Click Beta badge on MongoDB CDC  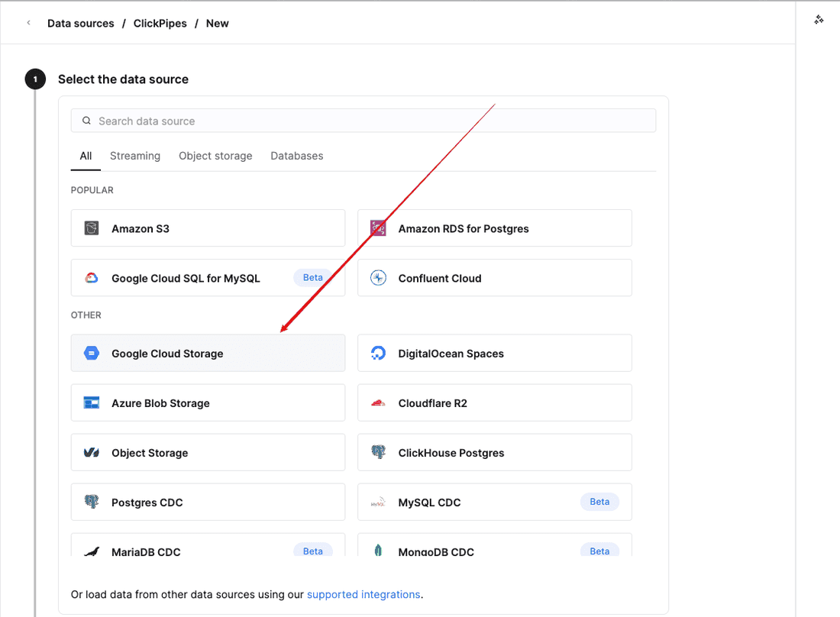tap(599, 550)
